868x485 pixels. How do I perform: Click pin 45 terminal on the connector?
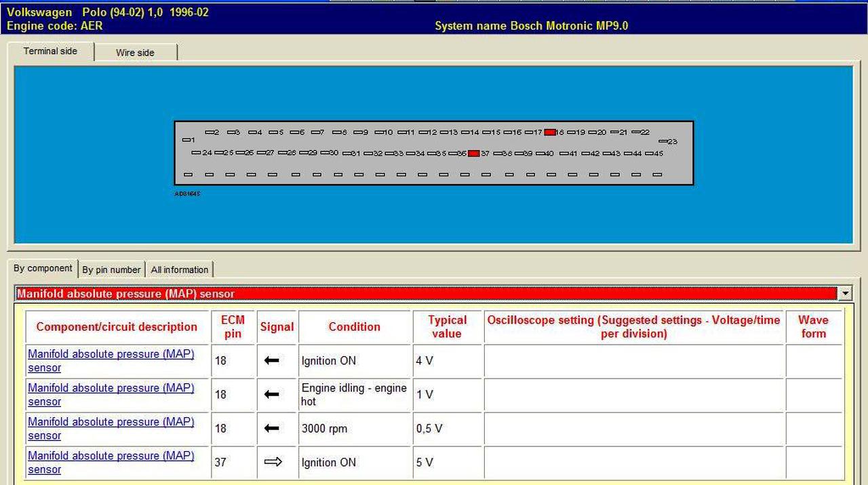point(649,153)
